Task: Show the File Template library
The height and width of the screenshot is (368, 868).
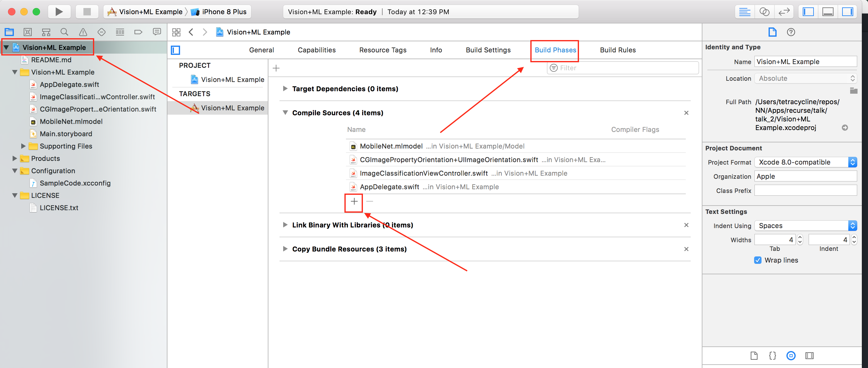Action: pos(754,356)
